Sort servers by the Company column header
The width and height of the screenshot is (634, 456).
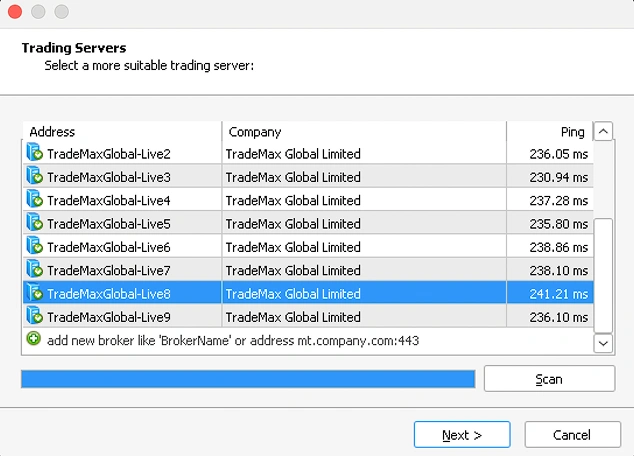click(364, 132)
